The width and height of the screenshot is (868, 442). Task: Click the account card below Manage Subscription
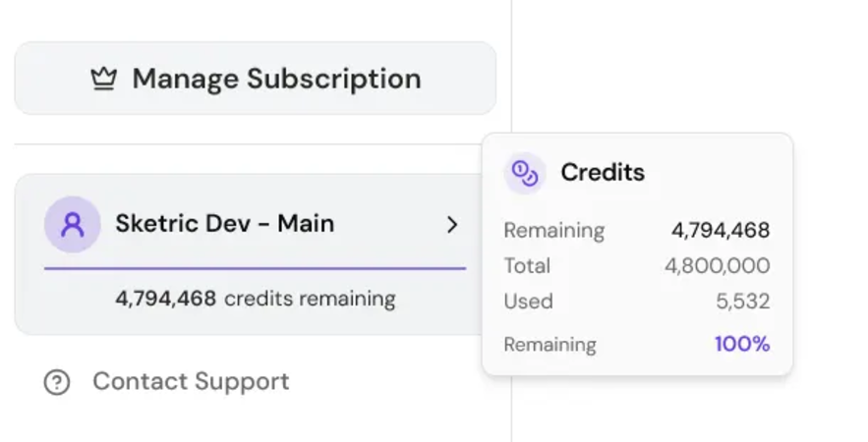coord(249,254)
